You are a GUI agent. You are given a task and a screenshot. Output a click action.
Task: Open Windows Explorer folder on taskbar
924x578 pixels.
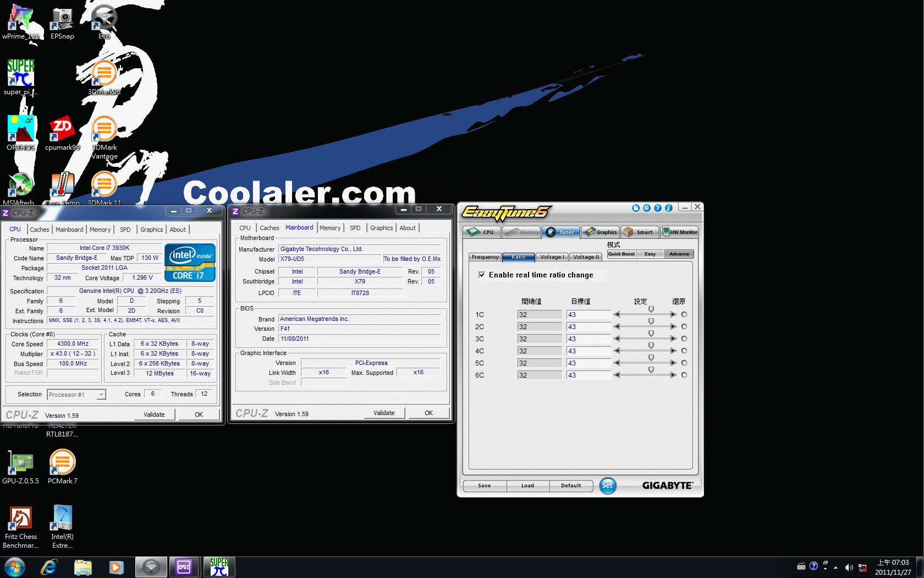(x=82, y=567)
